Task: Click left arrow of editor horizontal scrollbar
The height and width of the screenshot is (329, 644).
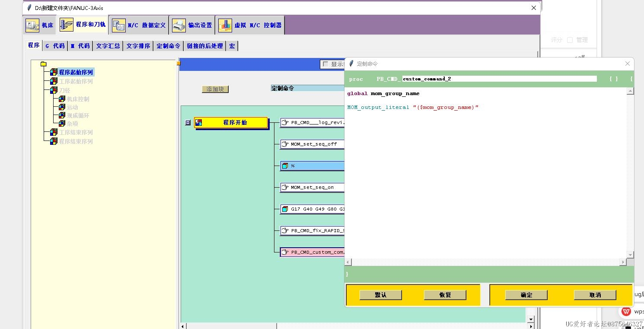Action: pos(348,262)
